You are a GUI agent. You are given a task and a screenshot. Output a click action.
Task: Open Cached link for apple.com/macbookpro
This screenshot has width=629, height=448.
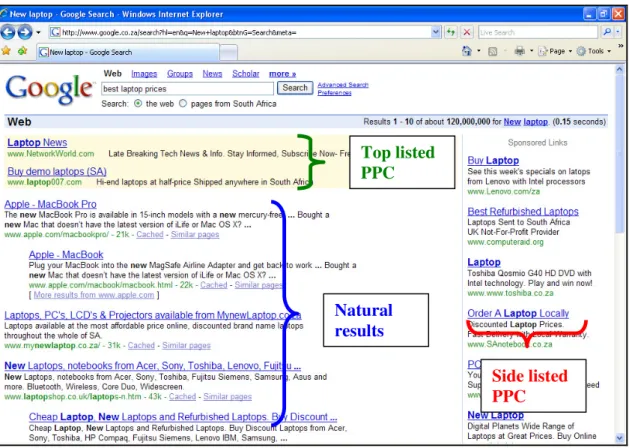(x=150, y=235)
